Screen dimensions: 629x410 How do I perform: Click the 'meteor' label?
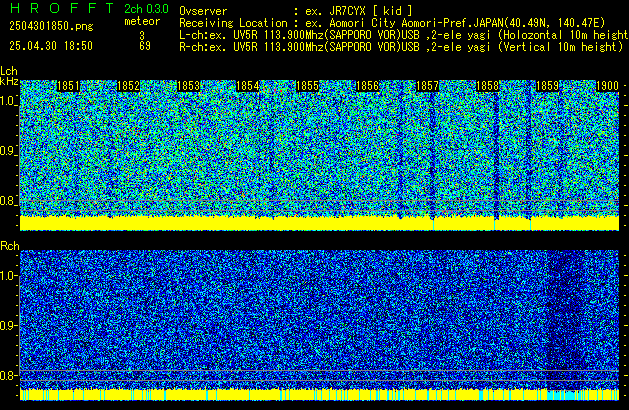[142, 21]
